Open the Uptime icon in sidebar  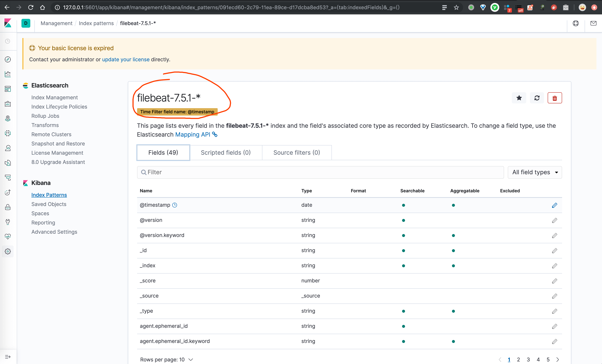click(x=8, y=192)
